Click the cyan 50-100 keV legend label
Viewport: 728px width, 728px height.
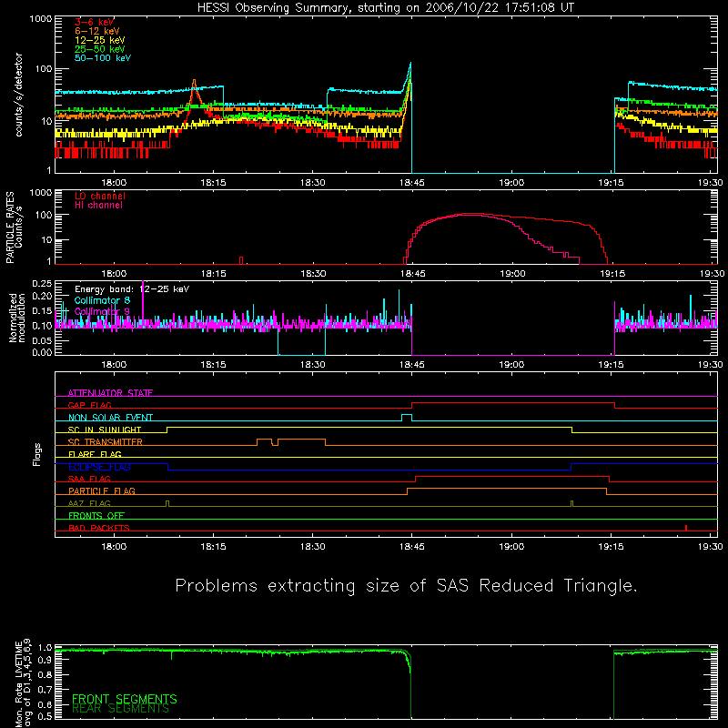pos(103,58)
